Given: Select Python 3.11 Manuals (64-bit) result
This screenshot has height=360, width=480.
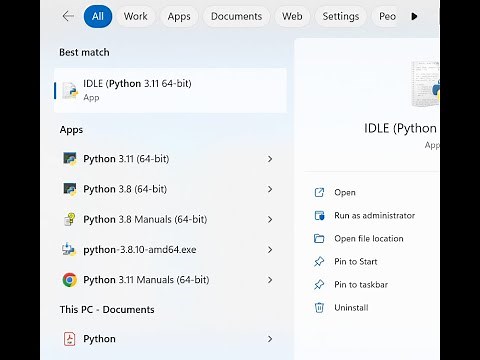Looking at the screenshot, I should [169, 280].
